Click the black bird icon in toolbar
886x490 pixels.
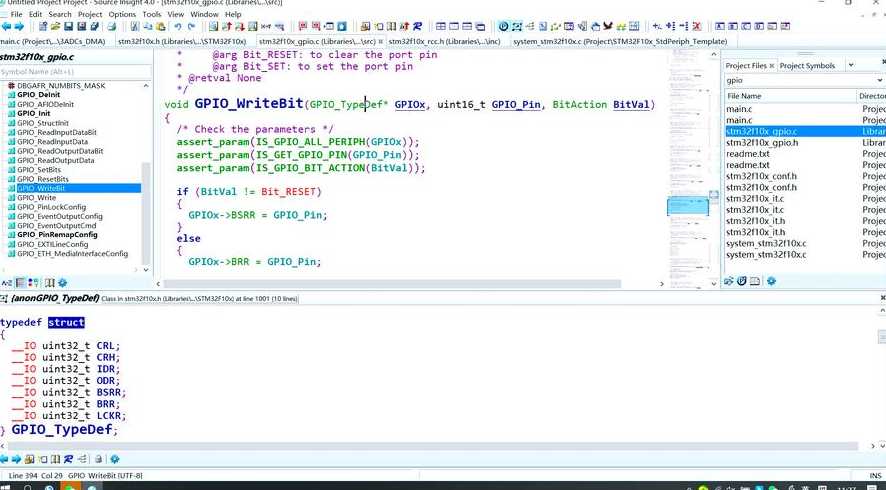tap(608, 26)
